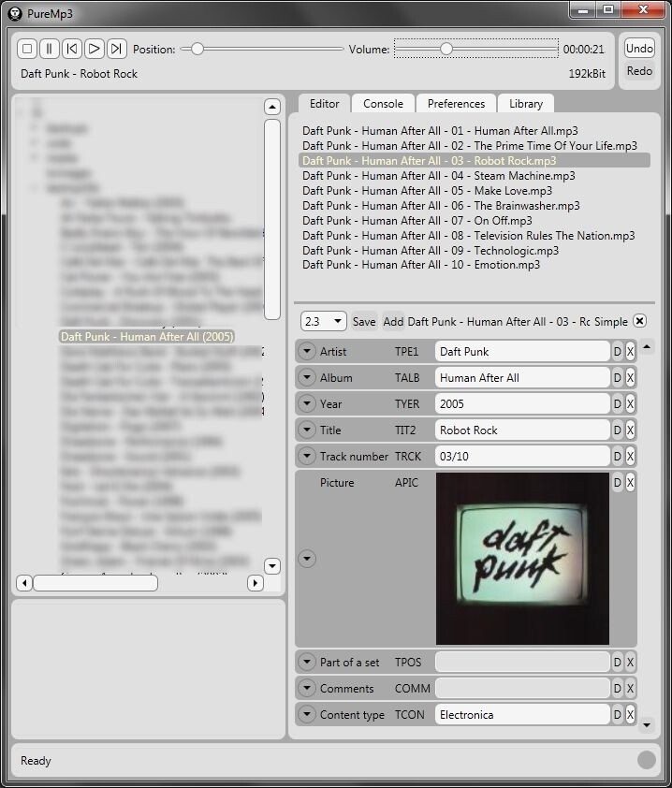The image size is (672, 788).
Task: Select 09 - Technologic.mp3 file
Action: click(x=431, y=250)
